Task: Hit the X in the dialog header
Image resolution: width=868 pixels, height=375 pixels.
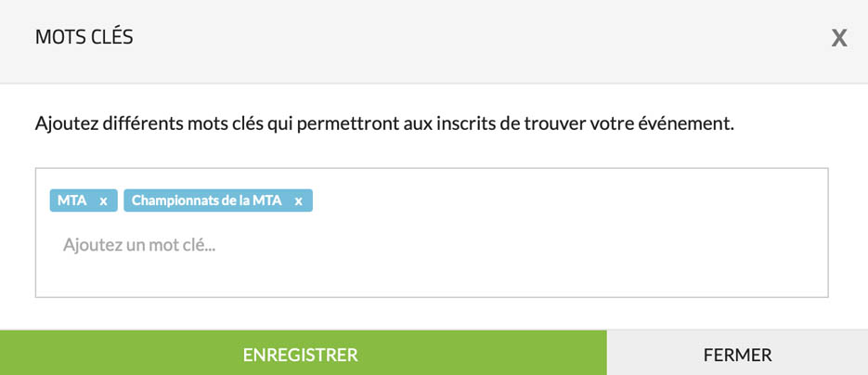Action: point(839,38)
